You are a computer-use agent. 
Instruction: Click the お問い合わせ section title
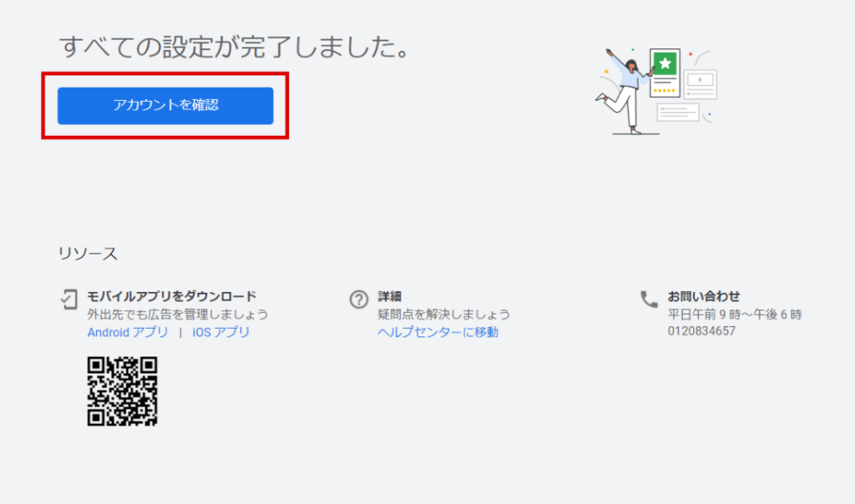click(x=703, y=296)
